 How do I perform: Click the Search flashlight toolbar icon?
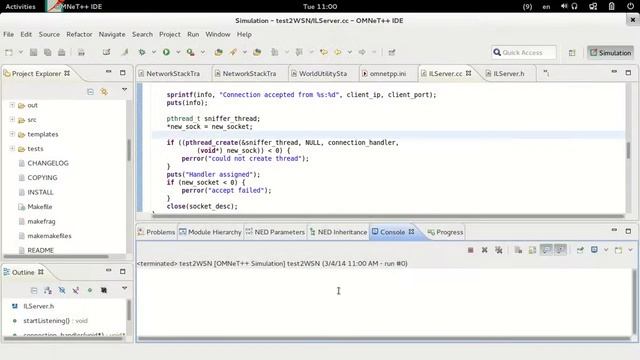[233, 52]
